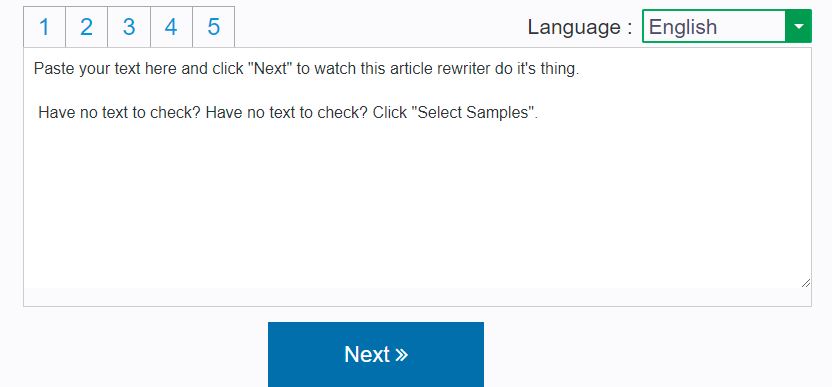
Task: Choose tab number 5
Action: click(x=213, y=27)
